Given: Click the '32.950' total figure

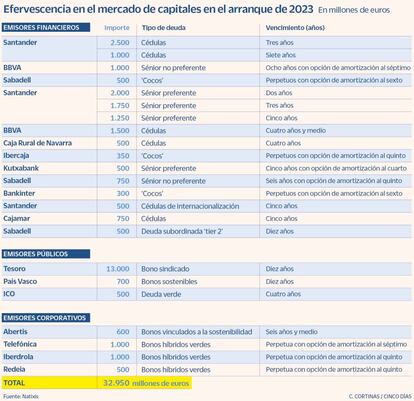Looking at the screenshot, I should pyautogui.click(x=116, y=383).
